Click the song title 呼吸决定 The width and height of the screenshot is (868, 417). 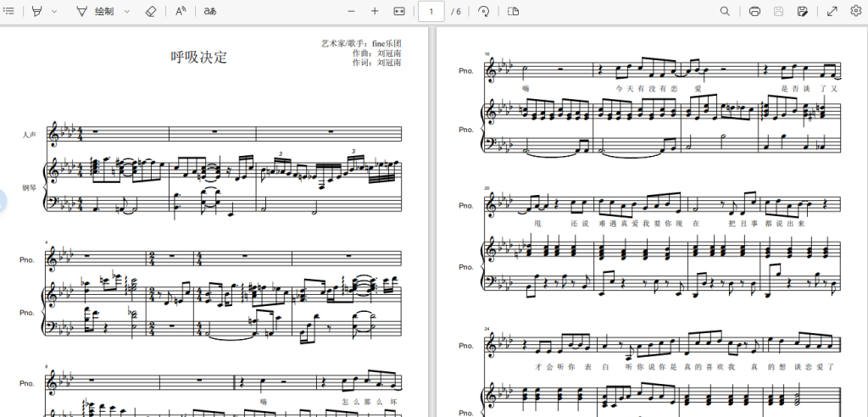coord(198,57)
